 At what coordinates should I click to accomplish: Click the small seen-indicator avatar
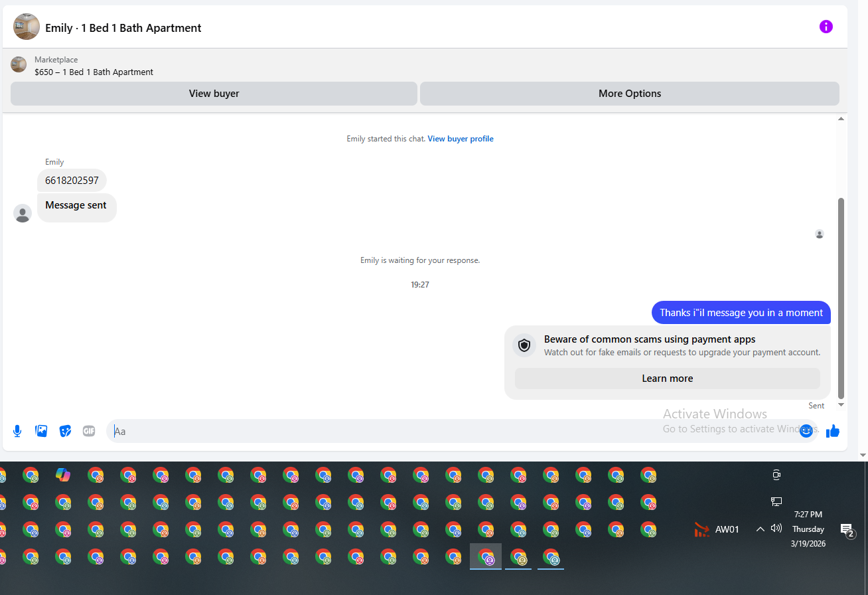[820, 234]
